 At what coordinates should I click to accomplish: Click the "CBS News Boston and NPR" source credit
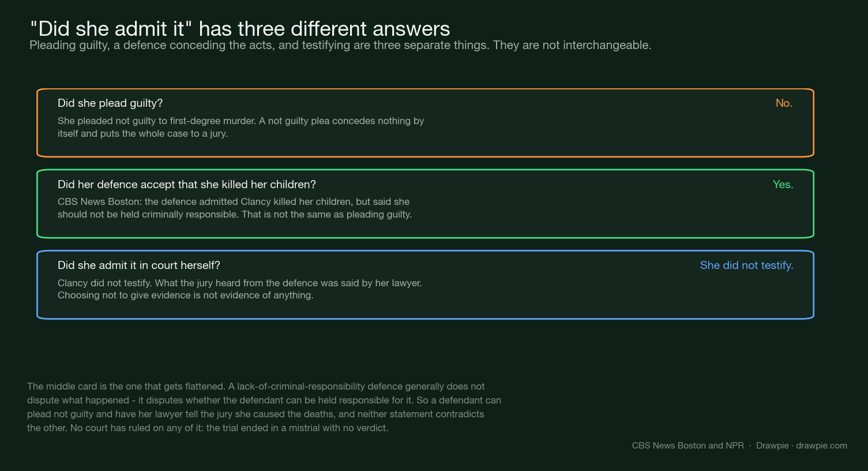687,446
